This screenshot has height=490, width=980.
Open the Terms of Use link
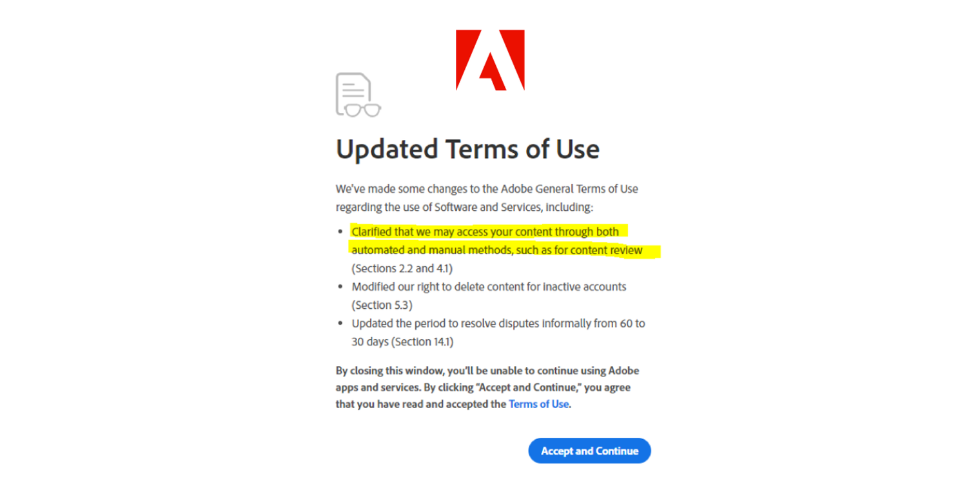tap(538, 404)
